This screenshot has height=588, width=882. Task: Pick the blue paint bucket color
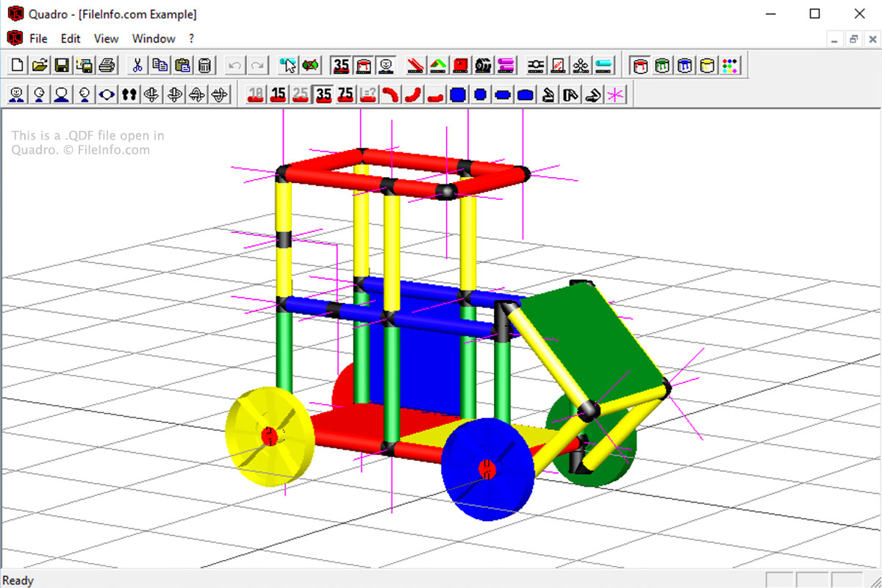click(x=685, y=65)
